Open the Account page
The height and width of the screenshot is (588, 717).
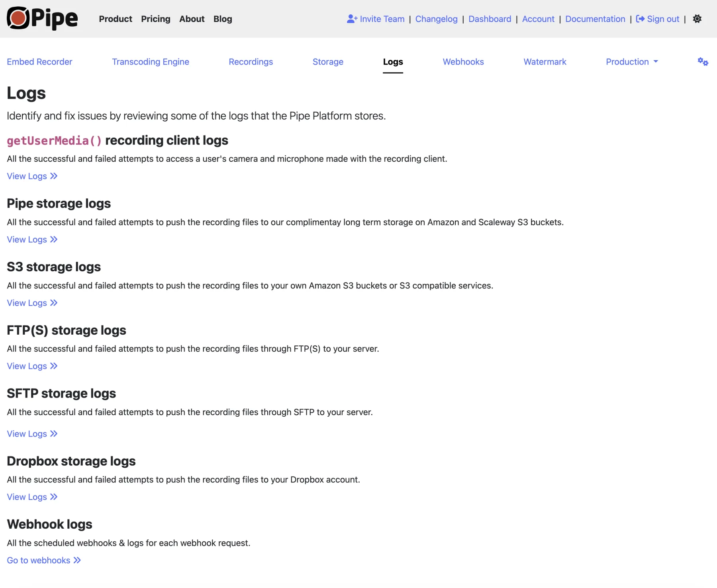538,19
